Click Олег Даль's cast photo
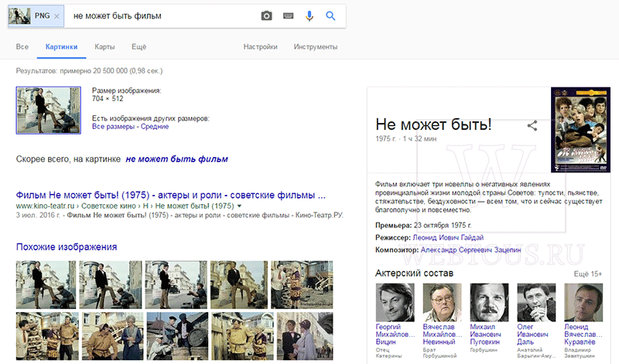 (536, 302)
